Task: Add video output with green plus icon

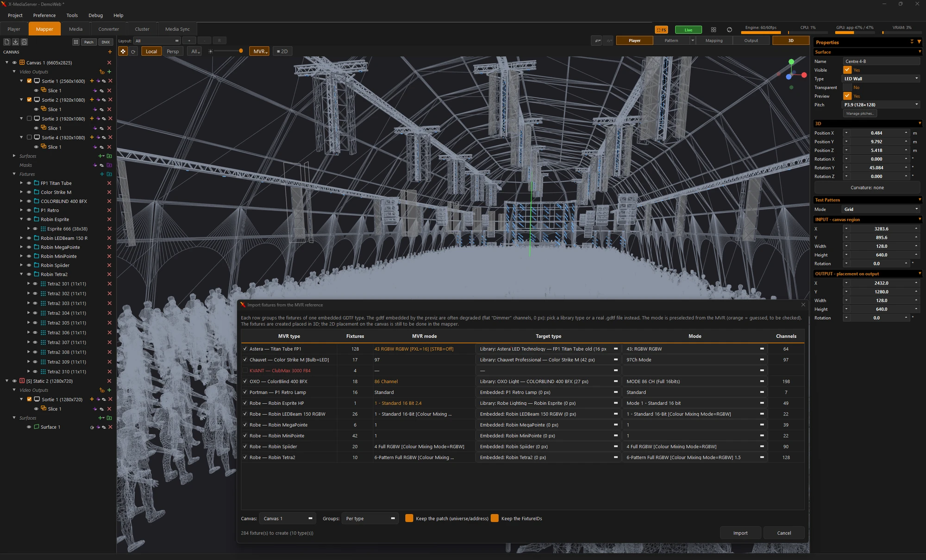Action: 109,72
